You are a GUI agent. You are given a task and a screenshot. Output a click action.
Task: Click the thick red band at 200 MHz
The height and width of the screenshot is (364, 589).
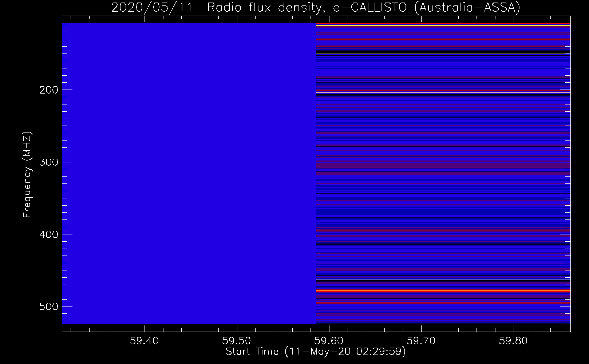[443, 91]
